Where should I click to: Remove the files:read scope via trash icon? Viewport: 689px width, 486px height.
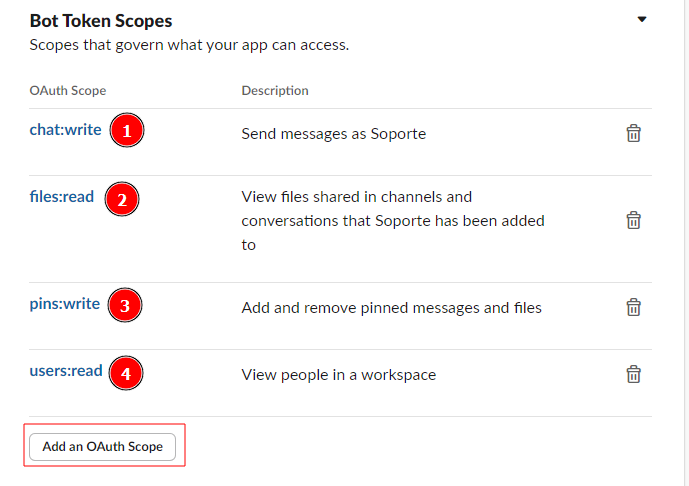pyautogui.click(x=633, y=220)
